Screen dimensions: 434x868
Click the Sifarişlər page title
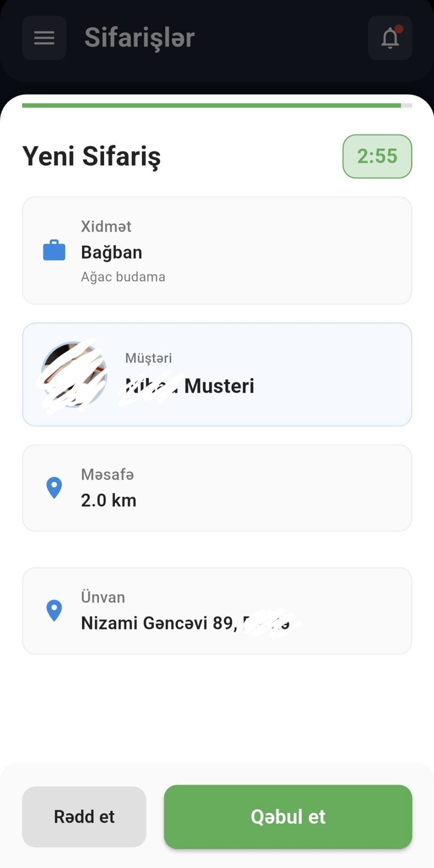point(139,38)
